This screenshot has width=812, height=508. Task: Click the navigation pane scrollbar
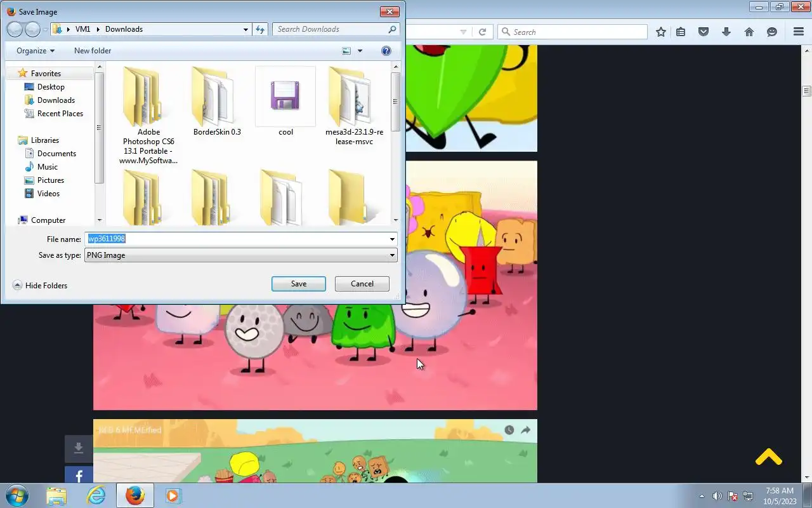(99, 143)
